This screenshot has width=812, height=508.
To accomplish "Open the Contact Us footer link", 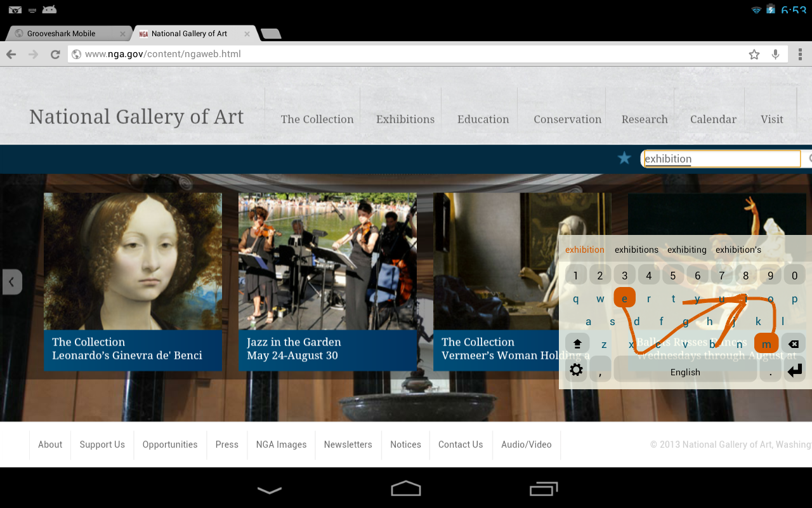I will click(461, 444).
